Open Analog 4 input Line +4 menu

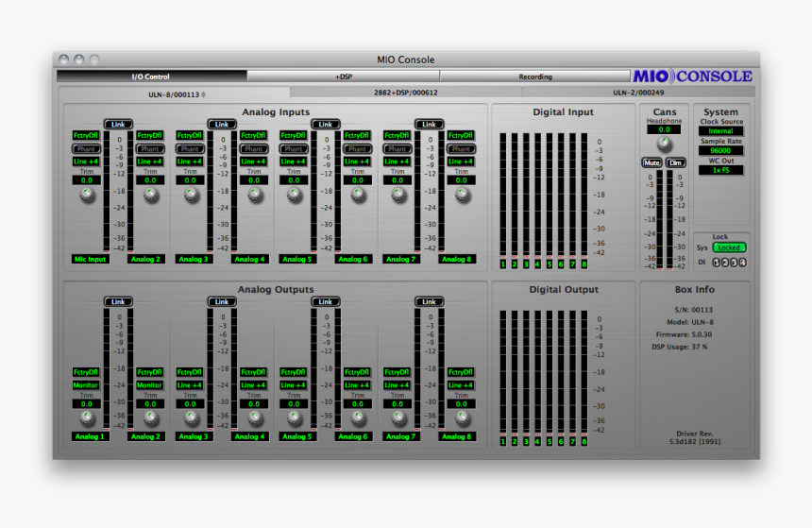point(253,162)
